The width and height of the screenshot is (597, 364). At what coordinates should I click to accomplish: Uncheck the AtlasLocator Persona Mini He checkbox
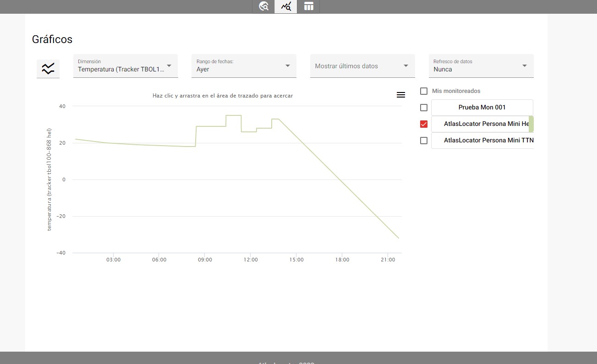coord(424,124)
